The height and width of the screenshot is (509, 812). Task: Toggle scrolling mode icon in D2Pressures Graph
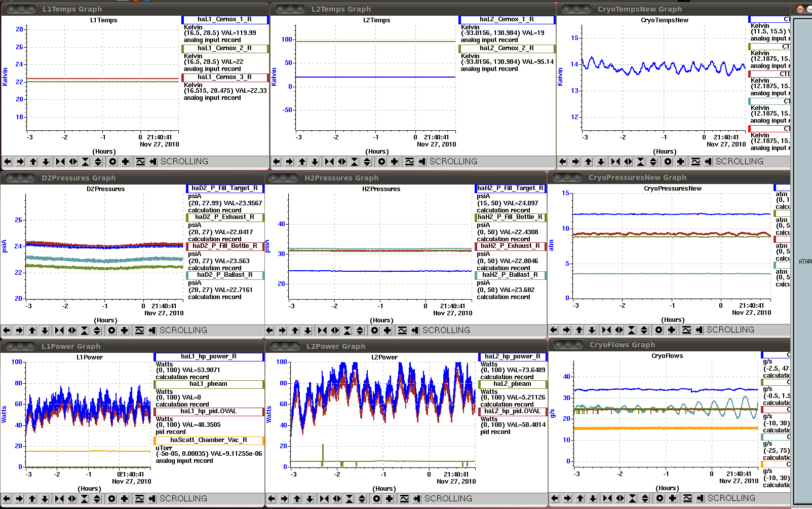152,331
